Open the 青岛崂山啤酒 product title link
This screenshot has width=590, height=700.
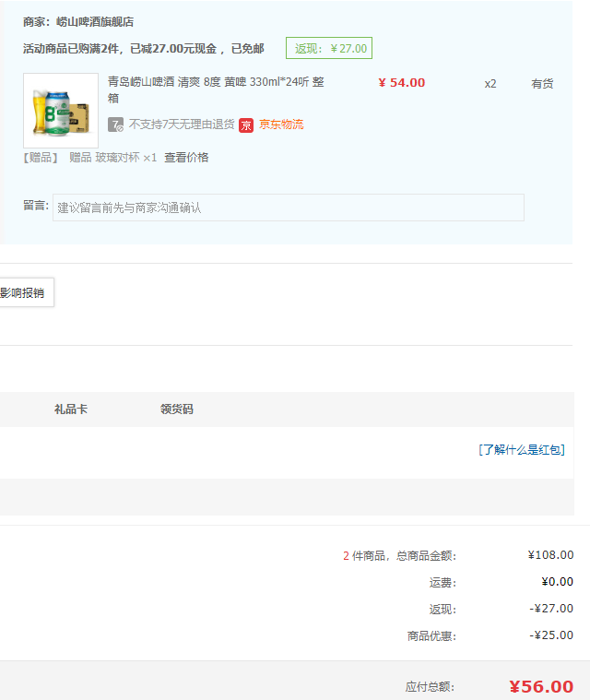(x=216, y=89)
